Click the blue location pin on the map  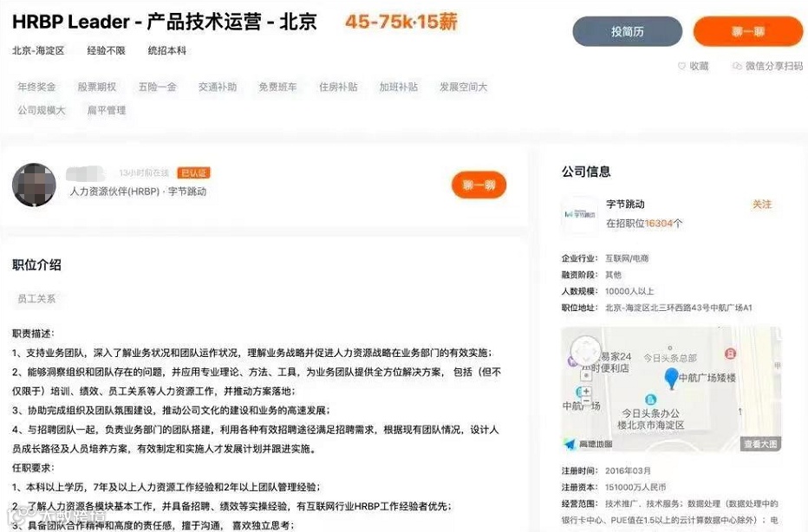point(671,379)
